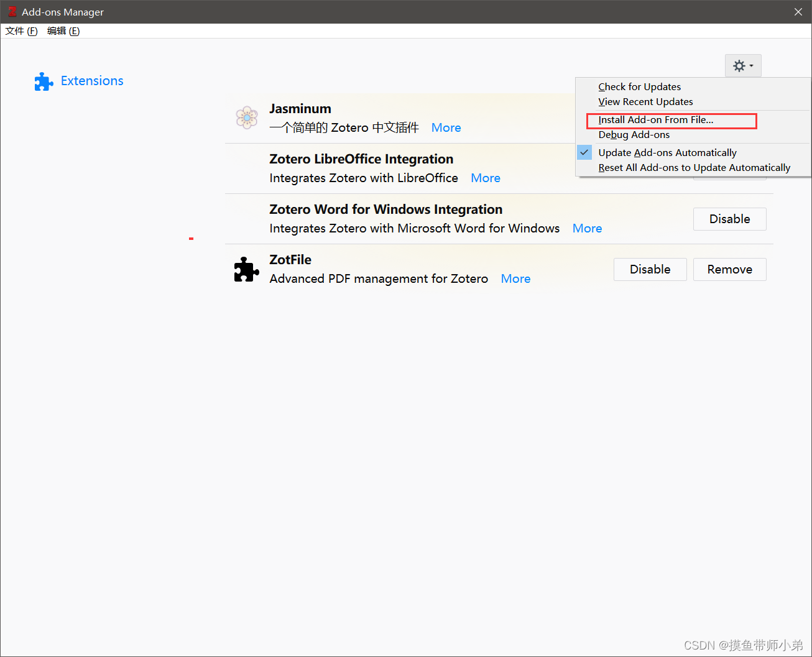The image size is (812, 657).
Task: Select Install Add-on From File option
Action: (x=656, y=120)
